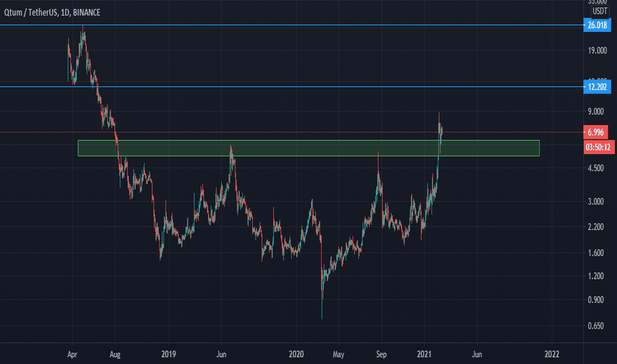Click the 2.200 price axis tick
The width and height of the screenshot is (617, 364).
click(596, 226)
